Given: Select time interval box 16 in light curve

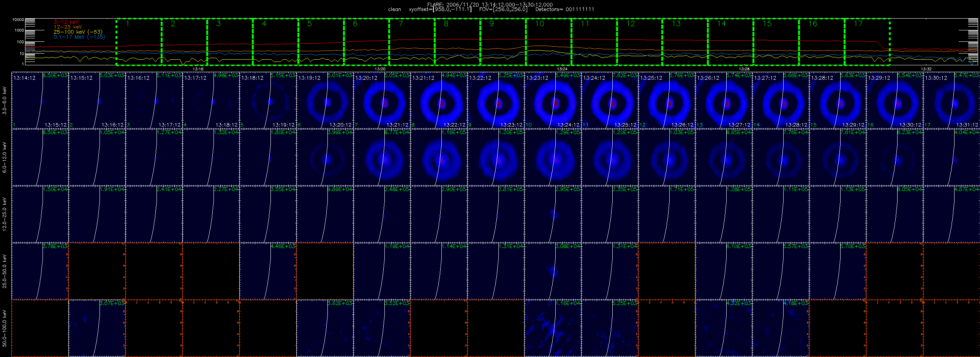Looking at the screenshot, I should click(x=821, y=41).
